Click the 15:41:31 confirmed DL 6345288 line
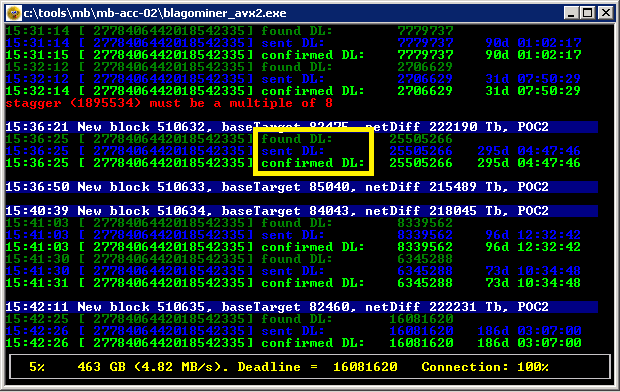Viewport: 620px width, 392px height. point(293,283)
